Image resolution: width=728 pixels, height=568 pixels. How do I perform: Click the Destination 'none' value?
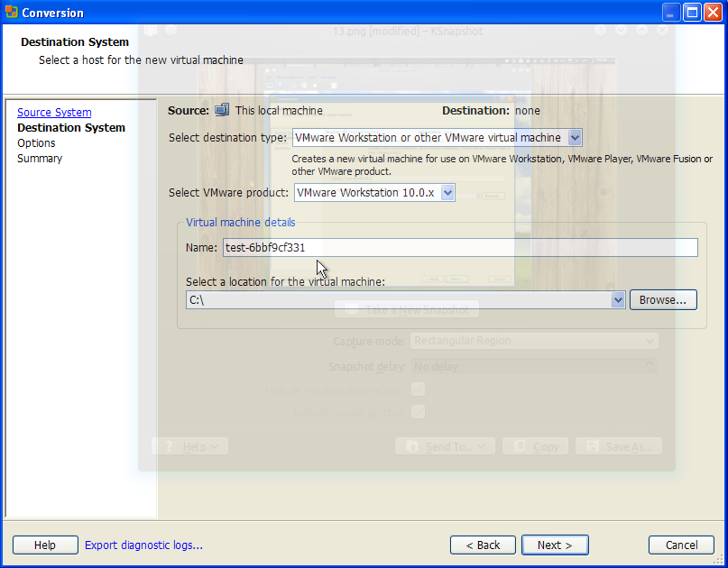(x=528, y=110)
